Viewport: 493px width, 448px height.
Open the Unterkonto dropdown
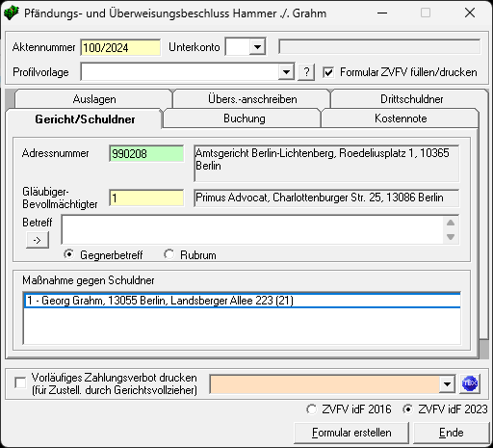click(x=257, y=47)
